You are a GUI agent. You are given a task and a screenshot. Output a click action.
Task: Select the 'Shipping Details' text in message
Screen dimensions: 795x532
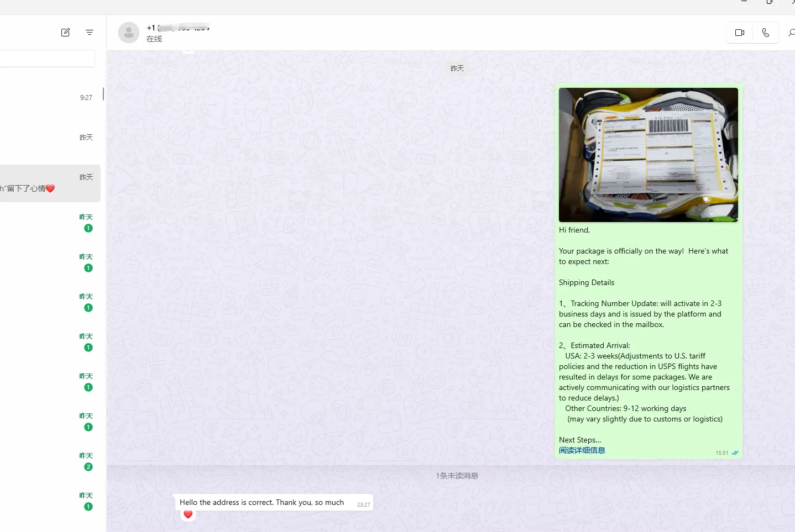tap(587, 282)
